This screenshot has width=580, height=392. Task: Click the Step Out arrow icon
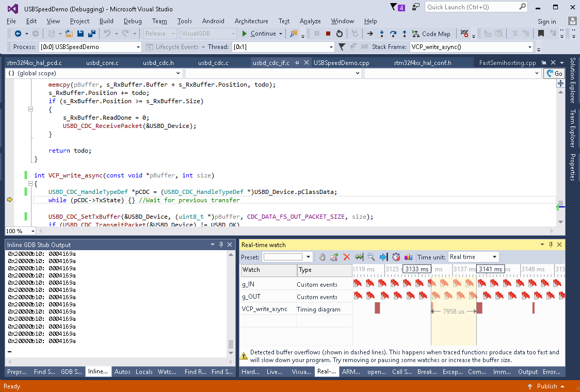tap(405, 34)
